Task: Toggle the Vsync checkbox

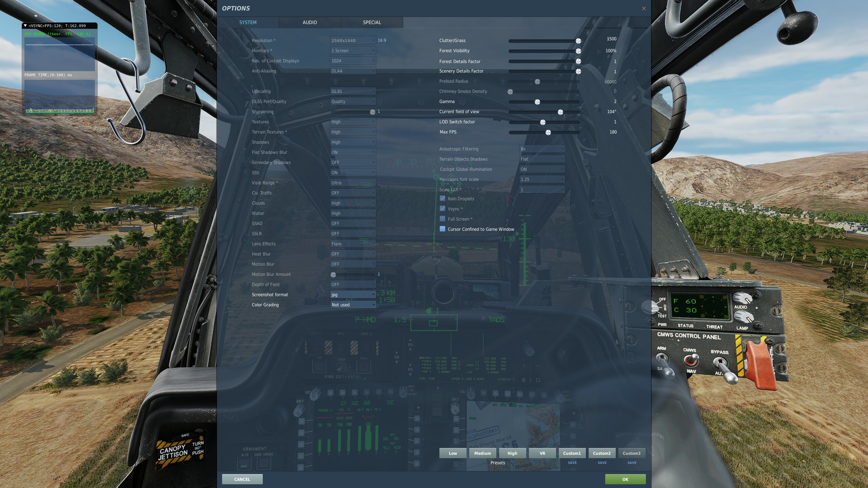Action: (442, 209)
